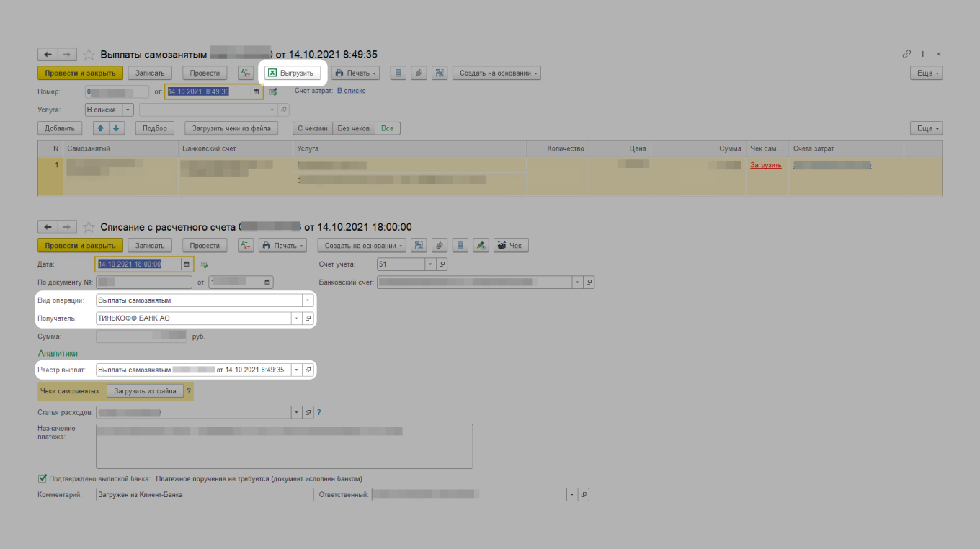Screen dimensions: 980x549
Task: Uncheck Подтверждено выпиской банка checkbox
Action: click(42, 478)
